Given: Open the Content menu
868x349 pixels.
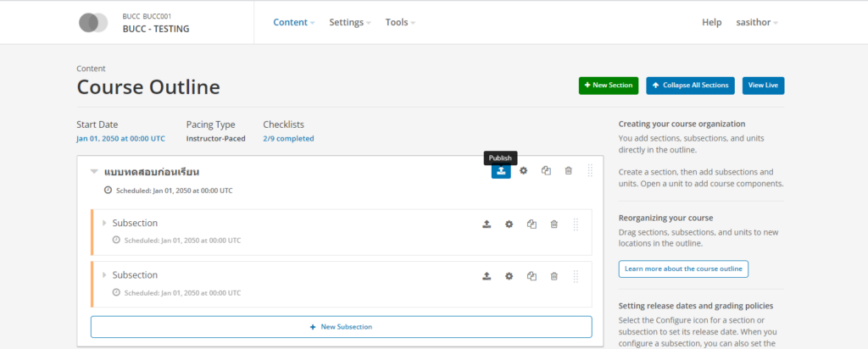Looking at the screenshot, I should coord(293,23).
